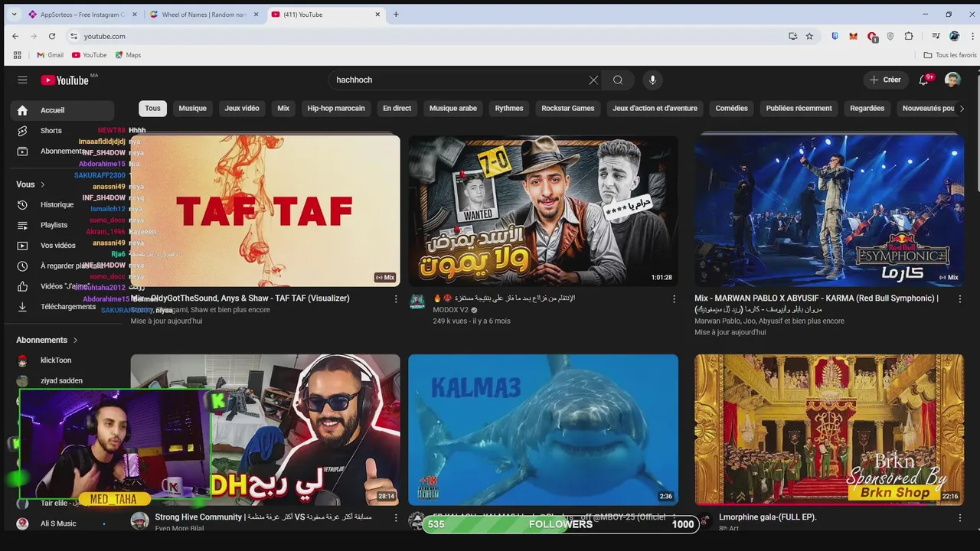
Task: Open the Strong Hive Community video title
Action: click(264, 517)
